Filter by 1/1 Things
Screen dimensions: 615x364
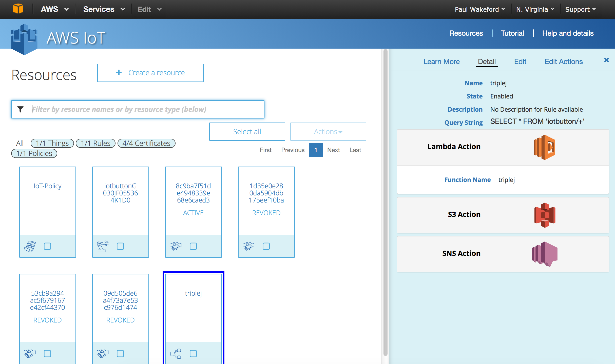point(52,143)
